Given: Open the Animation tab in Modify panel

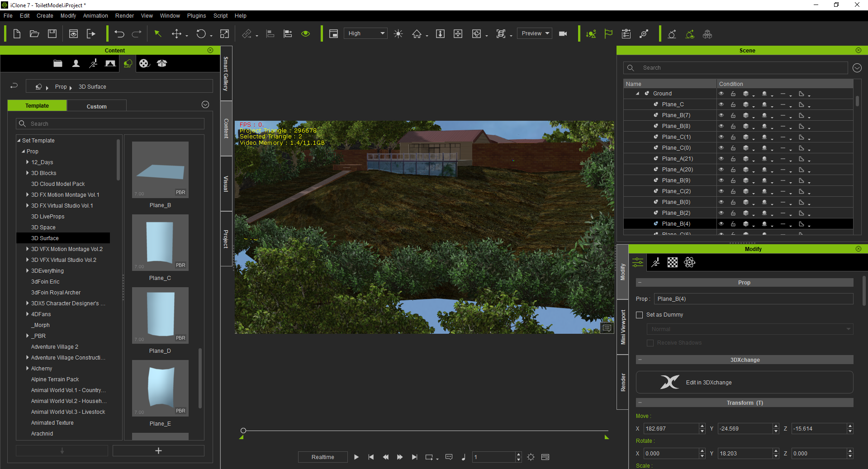Looking at the screenshot, I should (655, 262).
